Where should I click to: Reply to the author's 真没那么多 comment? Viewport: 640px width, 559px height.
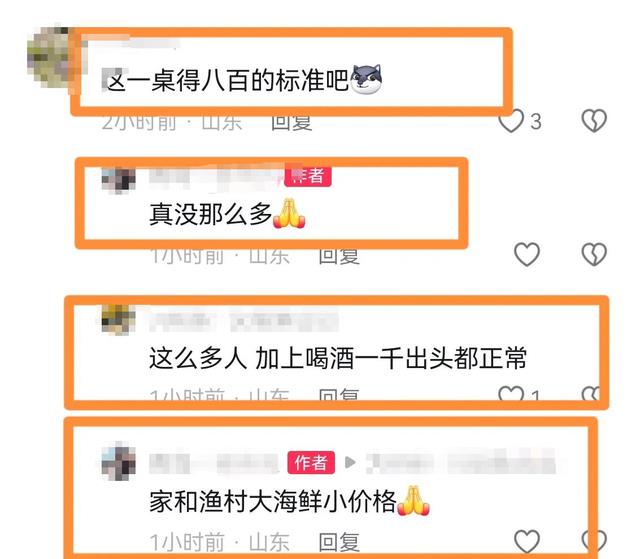(x=339, y=257)
